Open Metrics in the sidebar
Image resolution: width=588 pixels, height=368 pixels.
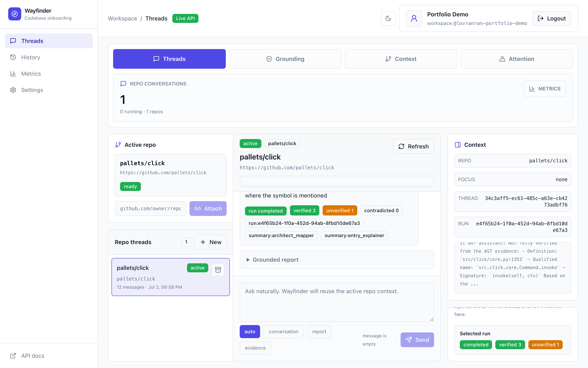[49, 74]
